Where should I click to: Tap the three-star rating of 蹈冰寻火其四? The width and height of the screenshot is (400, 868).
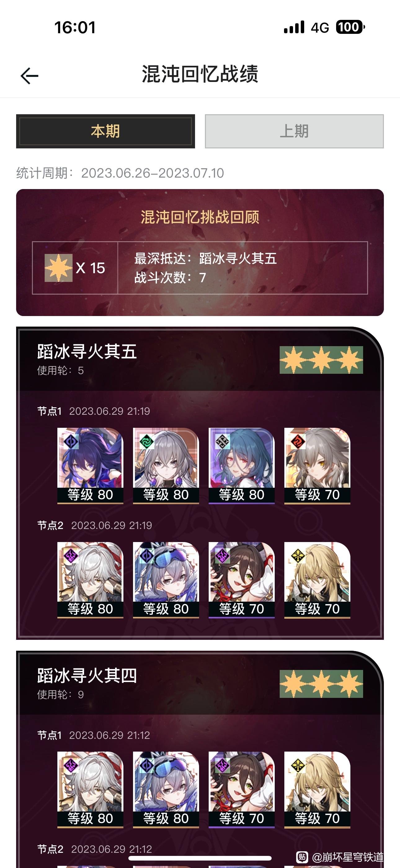[x=321, y=684]
